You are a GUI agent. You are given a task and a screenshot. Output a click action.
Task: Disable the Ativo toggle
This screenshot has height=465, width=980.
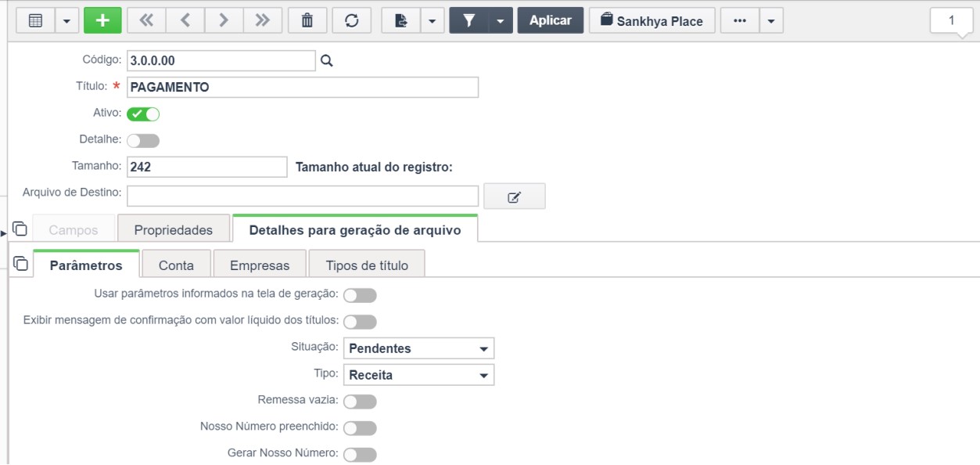pyautogui.click(x=143, y=114)
